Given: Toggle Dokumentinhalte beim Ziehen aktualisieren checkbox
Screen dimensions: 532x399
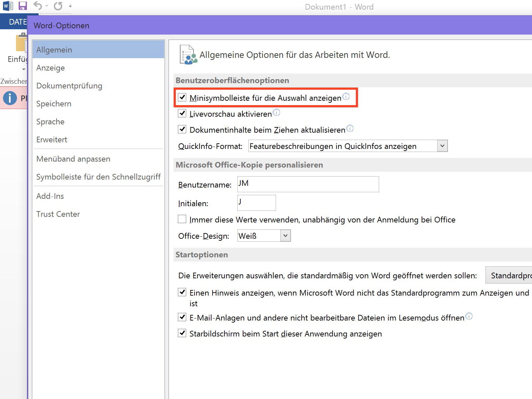Looking at the screenshot, I should pyautogui.click(x=182, y=129).
